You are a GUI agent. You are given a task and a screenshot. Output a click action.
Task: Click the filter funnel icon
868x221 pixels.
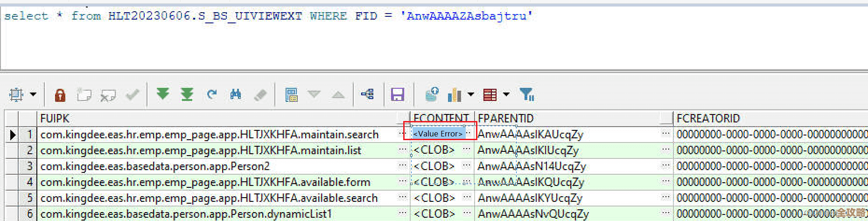527,95
